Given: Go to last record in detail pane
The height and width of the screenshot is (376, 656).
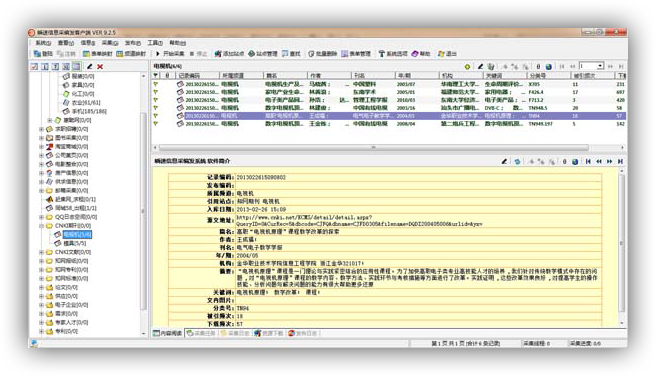Looking at the screenshot, I should 620,161.
